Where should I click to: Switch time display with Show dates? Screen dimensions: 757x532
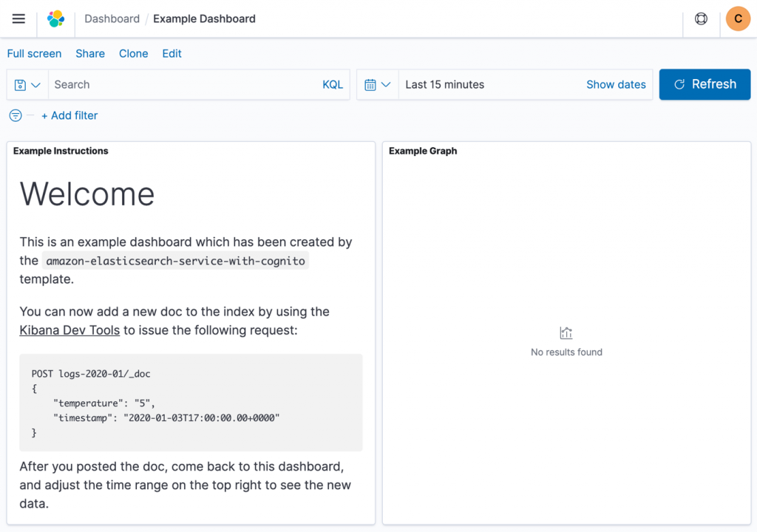616,84
